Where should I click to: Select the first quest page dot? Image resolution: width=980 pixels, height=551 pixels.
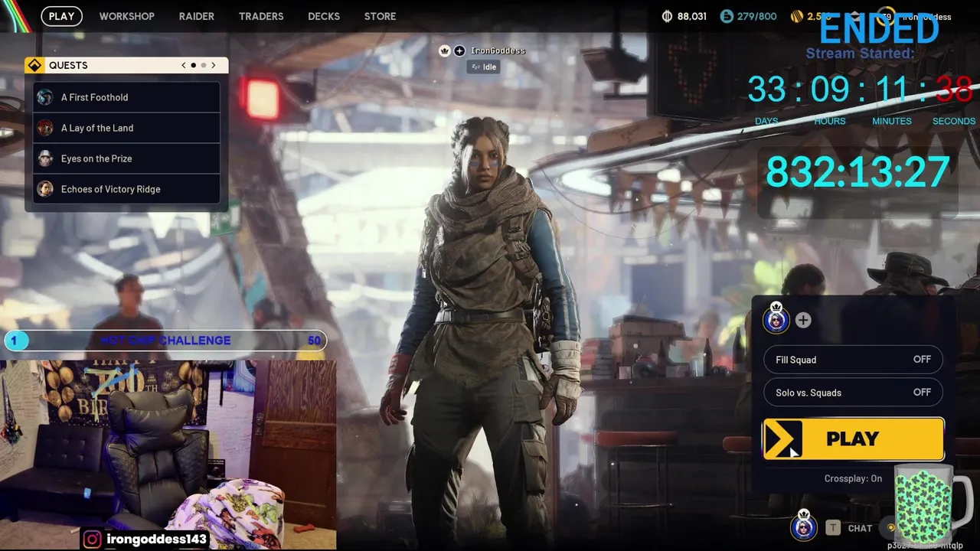pyautogui.click(x=193, y=65)
